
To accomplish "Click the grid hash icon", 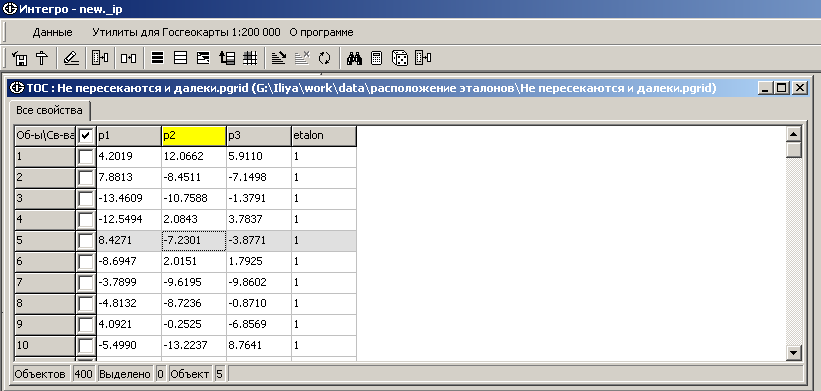I will pos(250,58).
